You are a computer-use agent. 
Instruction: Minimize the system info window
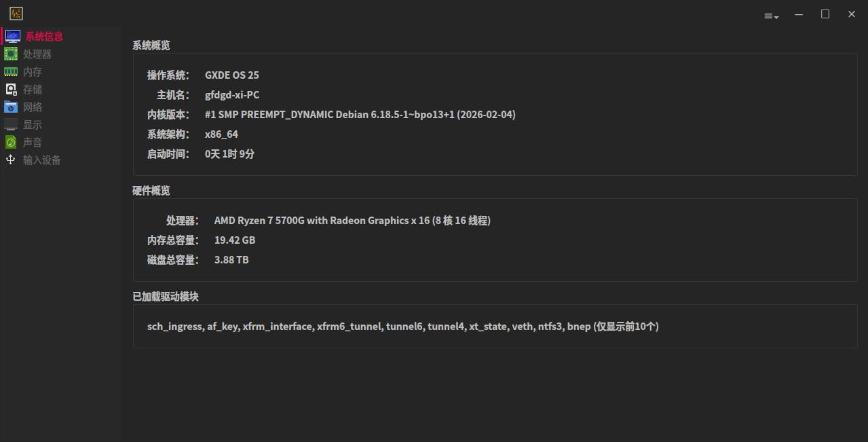click(799, 14)
